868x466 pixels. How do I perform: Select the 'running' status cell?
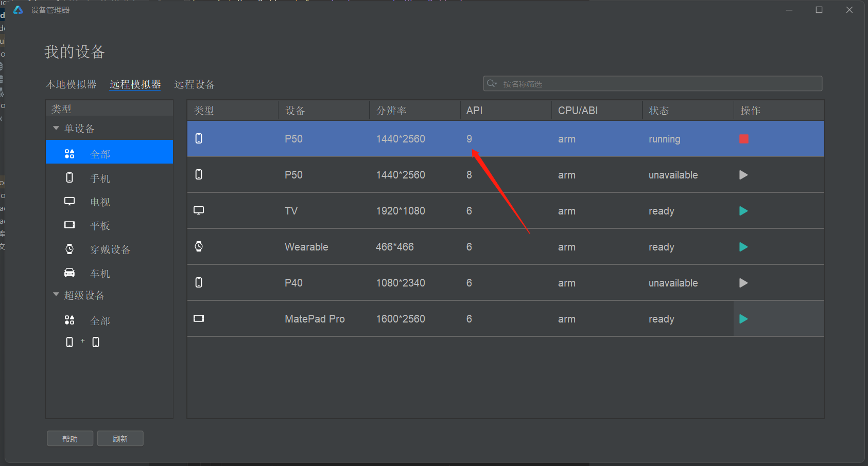(664, 139)
